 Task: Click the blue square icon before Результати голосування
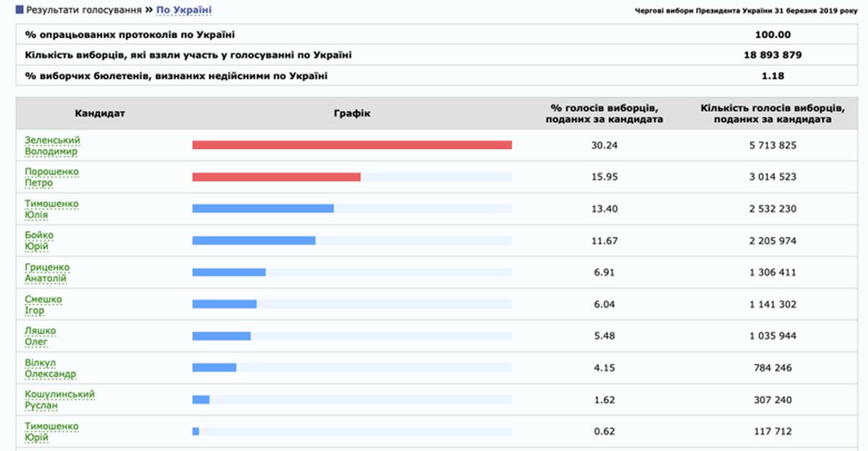[20, 11]
